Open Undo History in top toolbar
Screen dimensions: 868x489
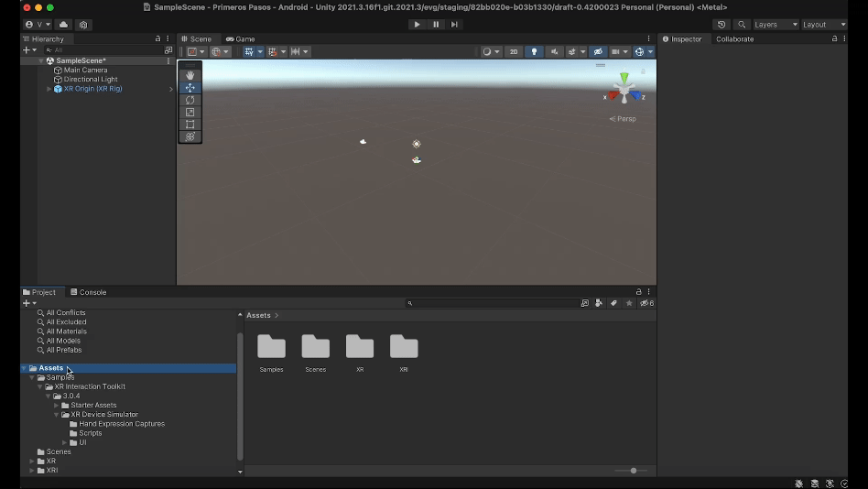(x=722, y=25)
